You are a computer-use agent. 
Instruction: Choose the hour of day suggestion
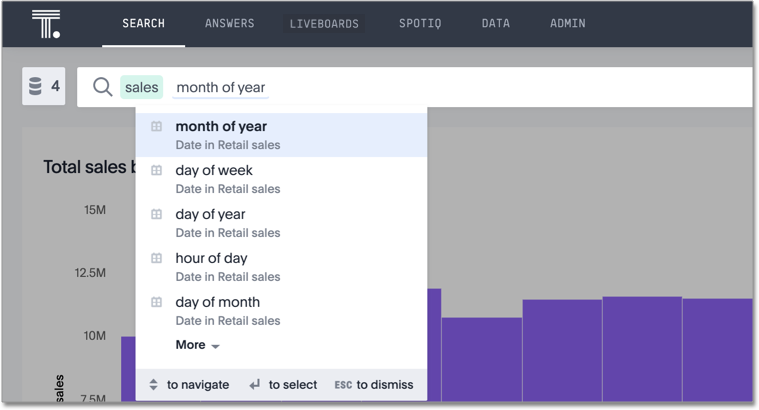[211, 259]
